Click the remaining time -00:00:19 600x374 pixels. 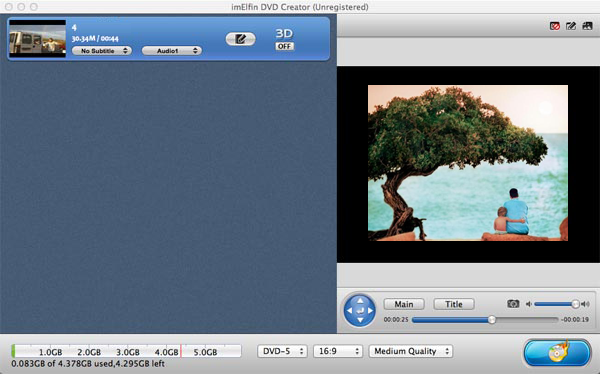[x=575, y=319]
